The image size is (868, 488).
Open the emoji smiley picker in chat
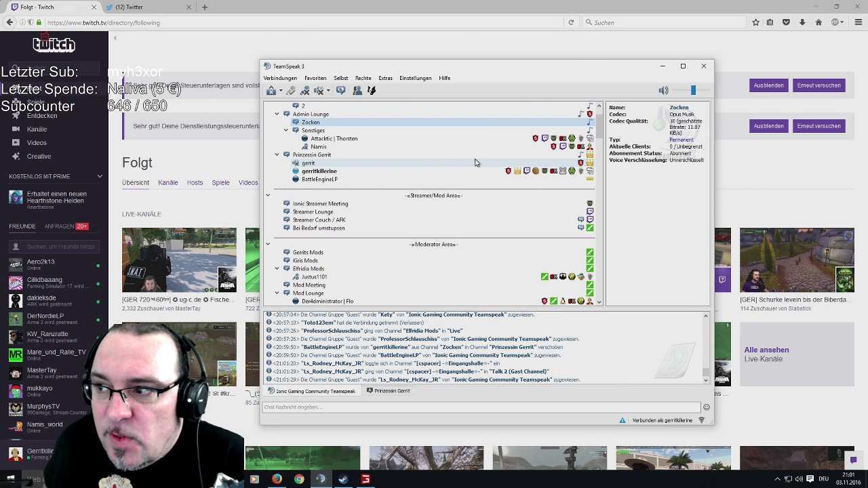(x=706, y=407)
